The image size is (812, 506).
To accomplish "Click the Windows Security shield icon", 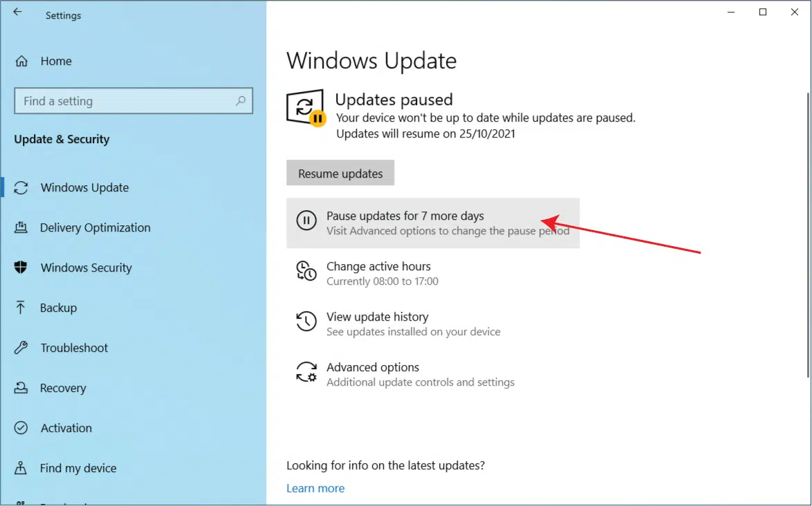I will [21, 268].
